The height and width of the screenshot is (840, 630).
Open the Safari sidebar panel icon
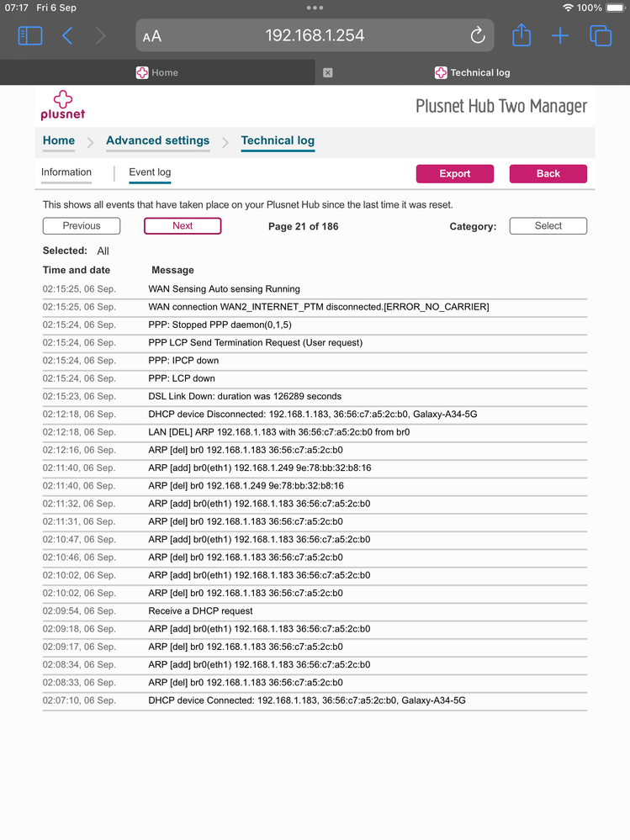[x=30, y=35]
